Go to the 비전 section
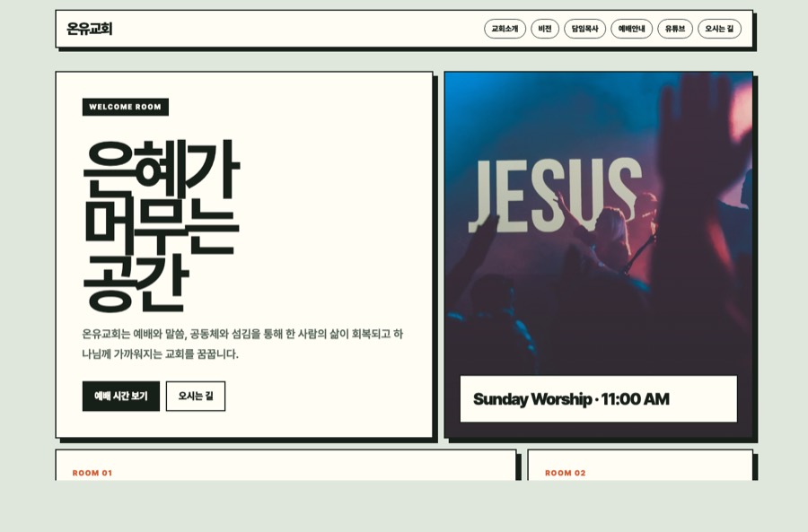The image size is (808, 532). tap(545, 29)
